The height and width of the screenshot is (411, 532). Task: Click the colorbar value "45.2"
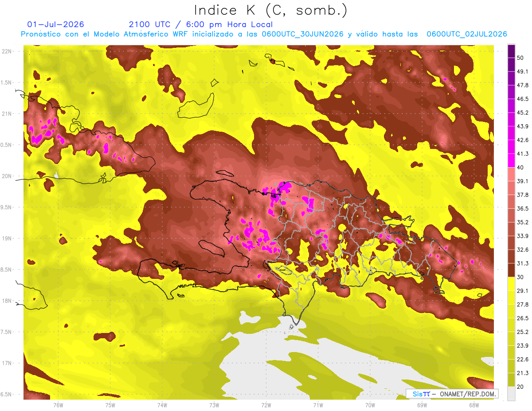click(x=523, y=113)
